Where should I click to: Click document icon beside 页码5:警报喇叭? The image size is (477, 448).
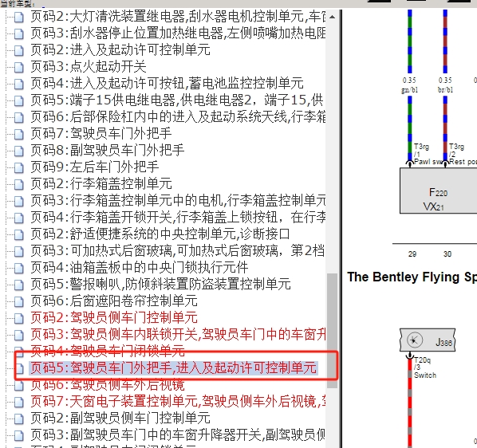click(x=18, y=285)
